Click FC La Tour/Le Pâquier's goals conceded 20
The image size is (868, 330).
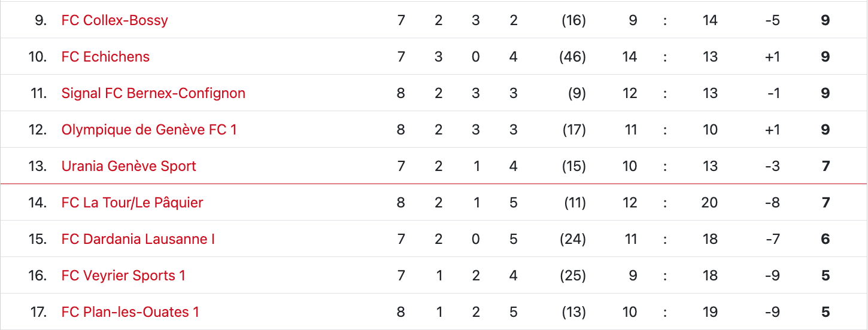pyautogui.click(x=709, y=203)
